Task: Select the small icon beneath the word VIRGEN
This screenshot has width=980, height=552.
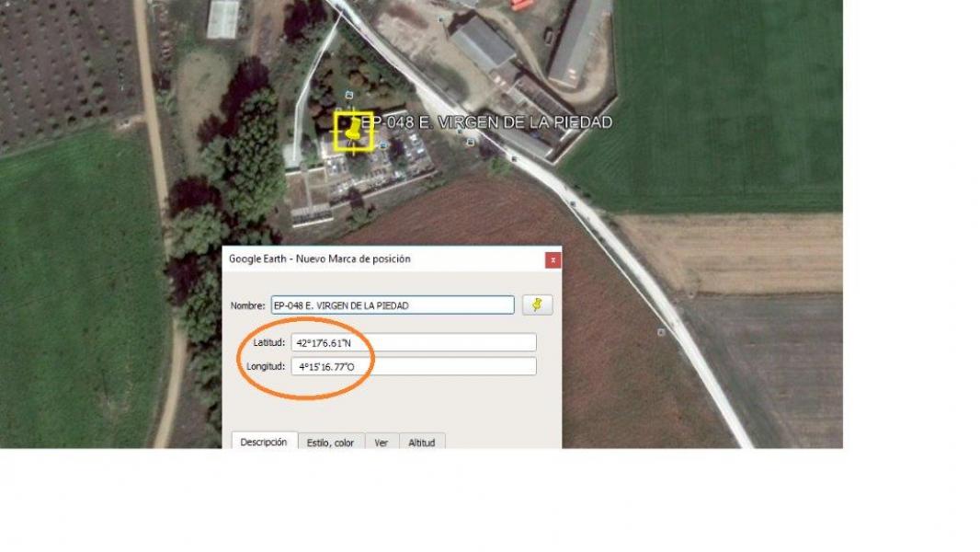Action: (x=460, y=132)
